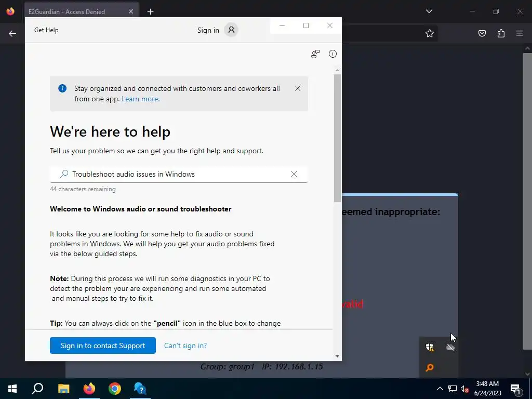Click the Windows Security shield tray icon
The image size is (532, 399).
coord(430,347)
